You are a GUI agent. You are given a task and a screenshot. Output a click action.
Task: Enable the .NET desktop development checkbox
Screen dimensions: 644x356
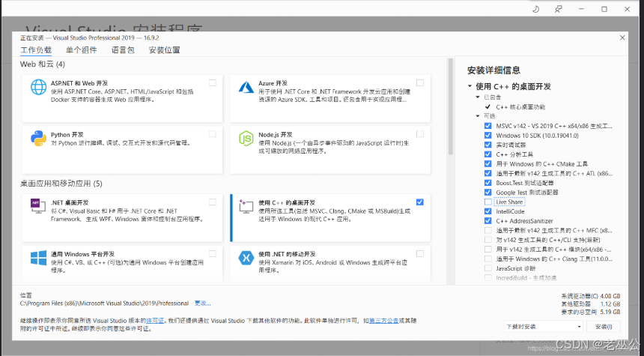point(213,202)
